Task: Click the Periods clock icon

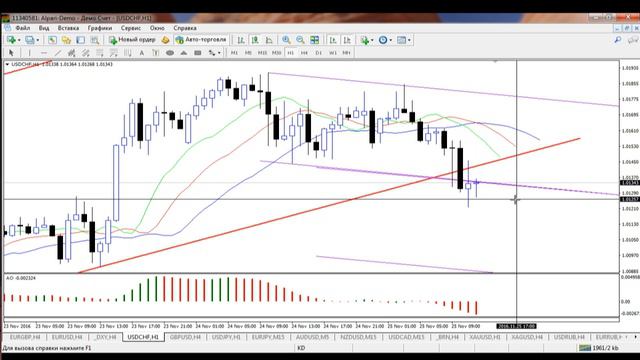Action: click(x=383, y=40)
